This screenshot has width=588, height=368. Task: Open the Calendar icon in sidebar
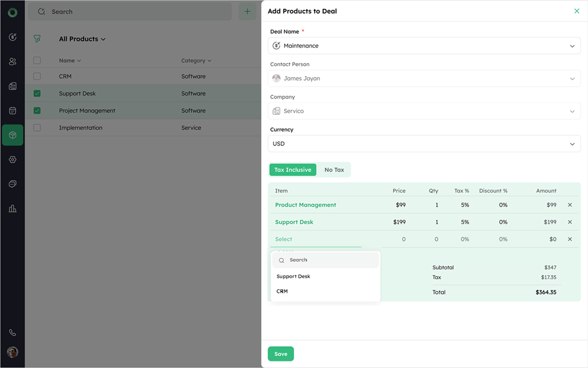(12, 111)
